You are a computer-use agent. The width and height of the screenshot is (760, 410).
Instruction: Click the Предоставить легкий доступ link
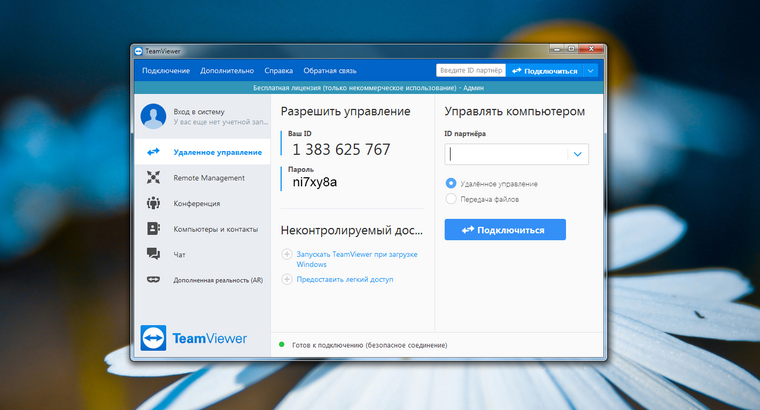[345, 279]
